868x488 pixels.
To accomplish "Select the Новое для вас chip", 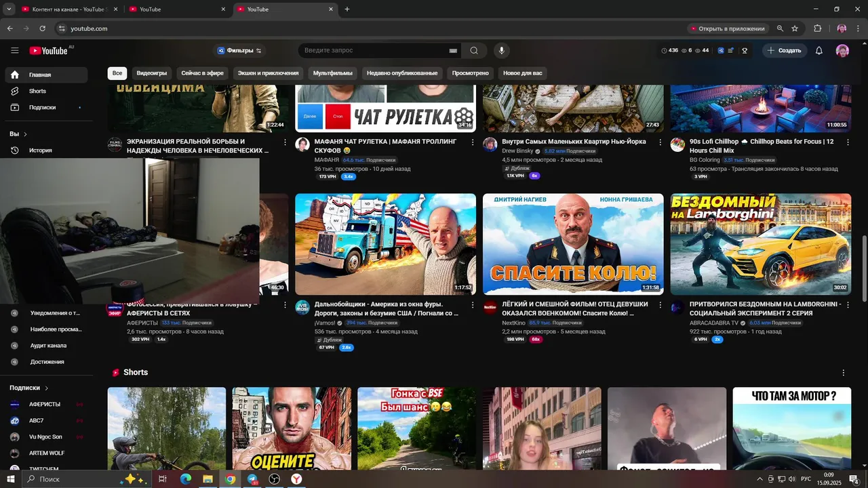I will pos(523,73).
